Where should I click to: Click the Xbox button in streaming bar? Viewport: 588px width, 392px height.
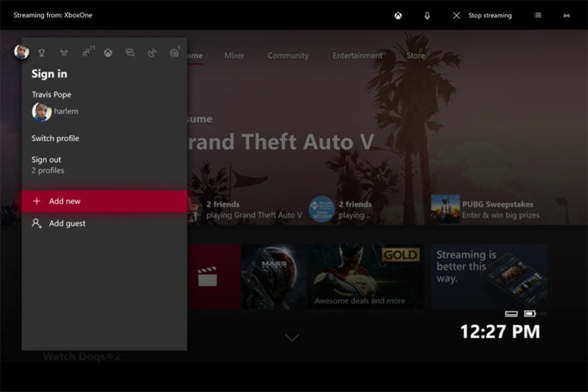(398, 15)
